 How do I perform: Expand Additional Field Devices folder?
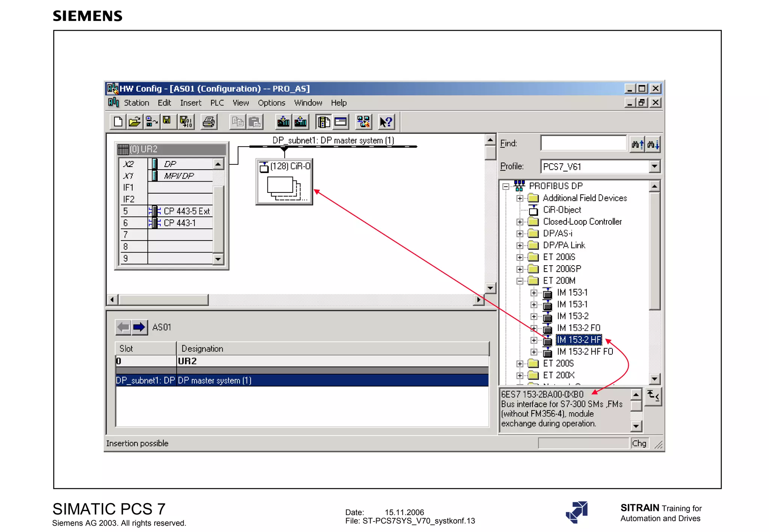click(x=520, y=198)
